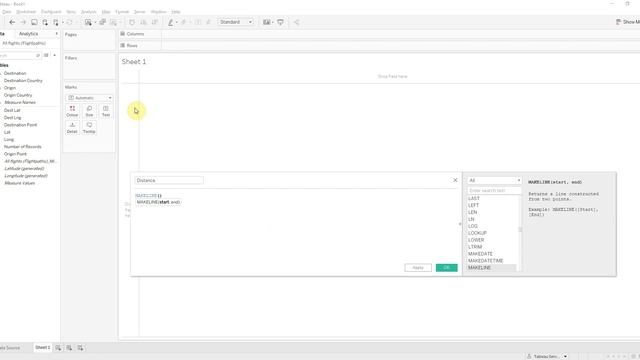Click the New Worksheet icon in top toolbar
Viewport: 640px width, 360px height.
pyautogui.click(x=88, y=22)
